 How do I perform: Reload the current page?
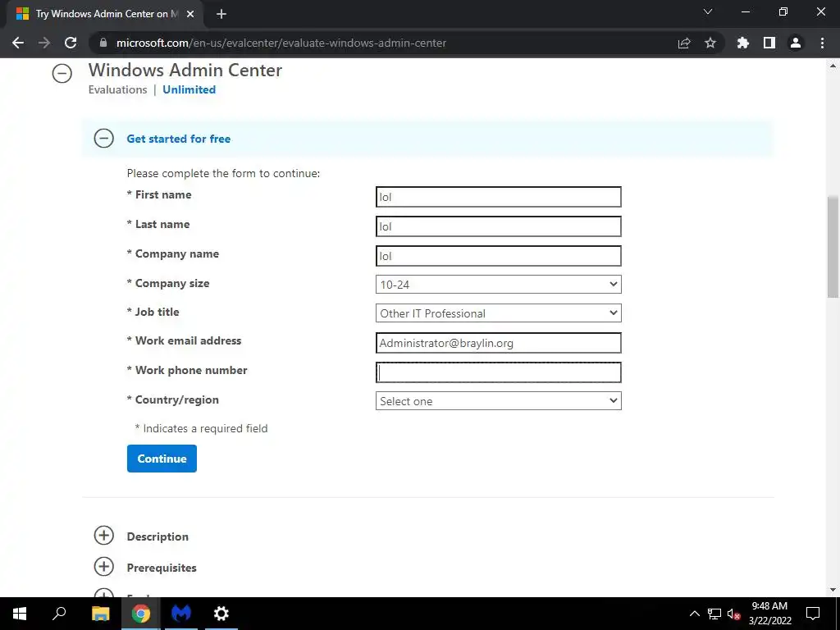(71, 43)
